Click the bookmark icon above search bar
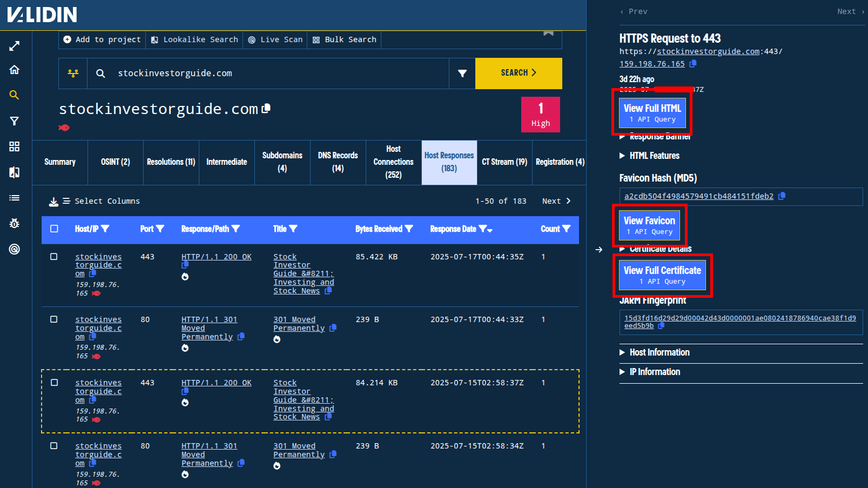Image resolution: width=868 pixels, height=488 pixels. [x=548, y=34]
